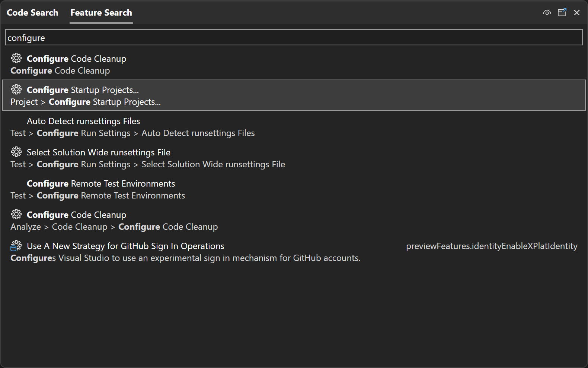
Task: Click the previewFeatures.identityEnableXPlatIdentity label
Action: tap(491, 246)
